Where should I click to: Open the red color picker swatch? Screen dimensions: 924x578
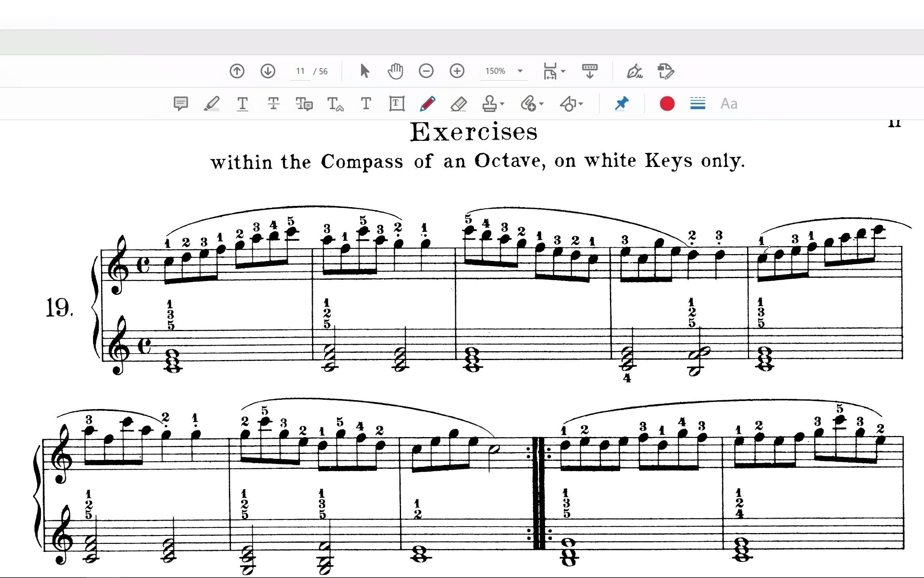point(667,104)
